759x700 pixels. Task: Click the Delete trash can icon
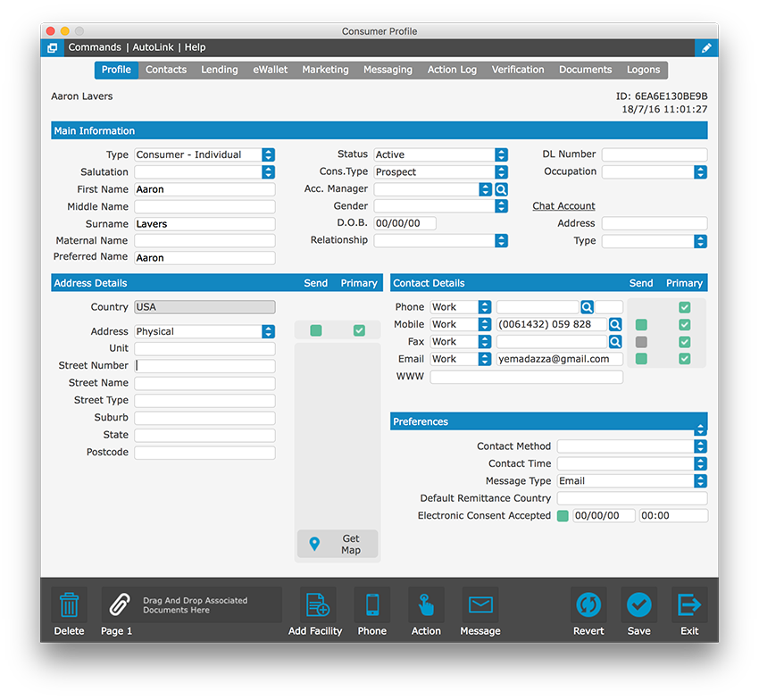coord(69,605)
